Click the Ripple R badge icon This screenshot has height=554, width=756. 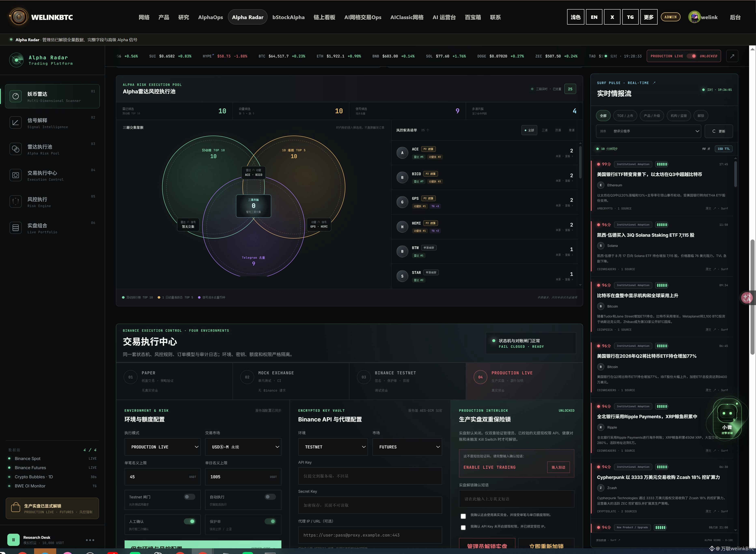(601, 427)
